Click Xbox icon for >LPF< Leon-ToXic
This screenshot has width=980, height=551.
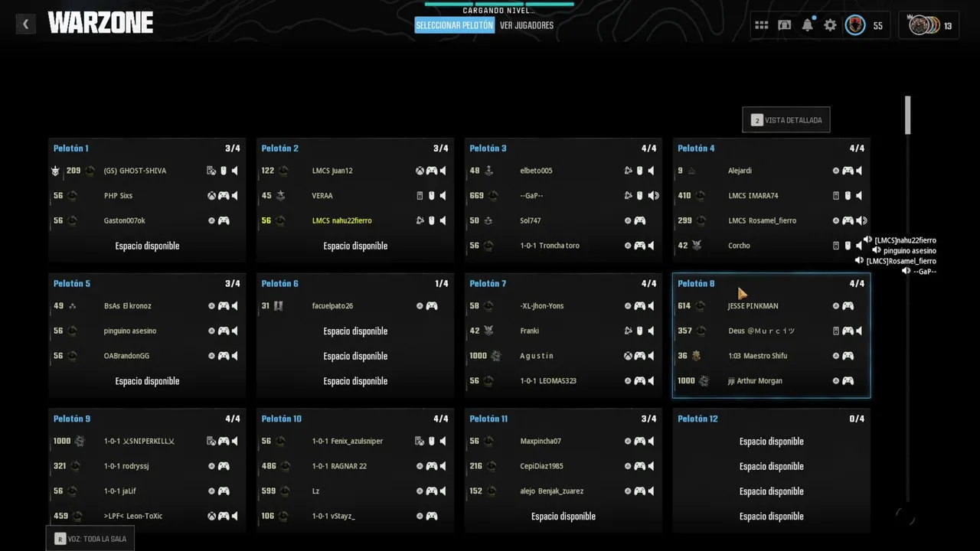[x=211, y=517]
